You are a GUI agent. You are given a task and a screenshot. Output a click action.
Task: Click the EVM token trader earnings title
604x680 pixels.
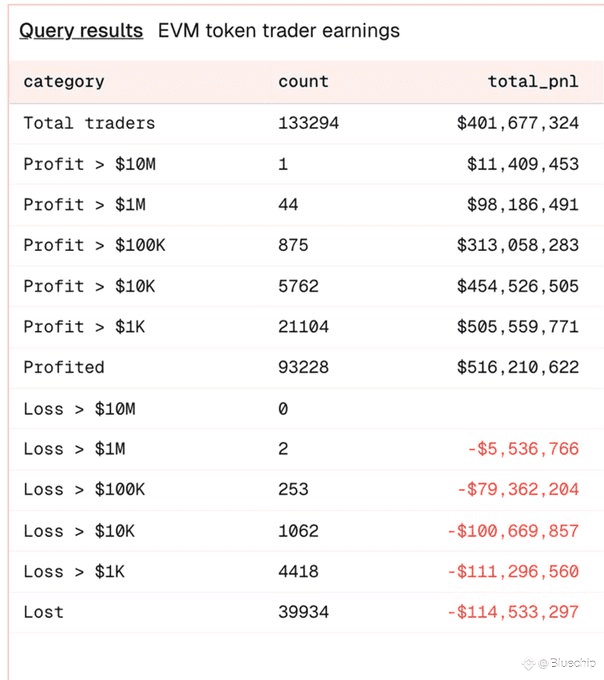click(x=279, y=31)
